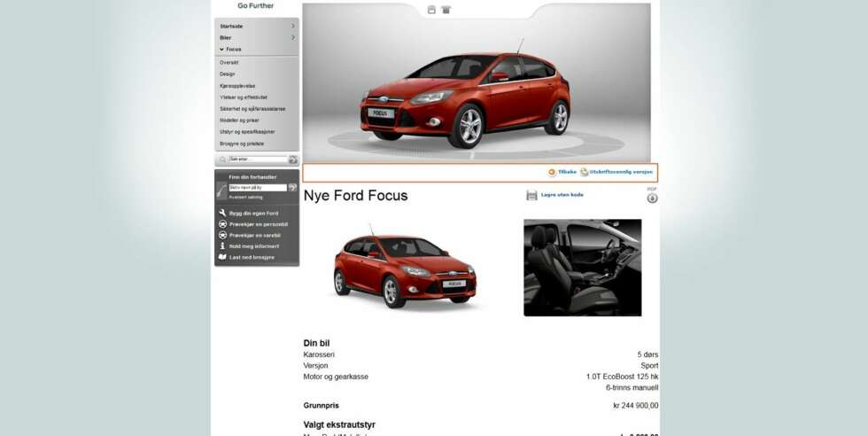Click the 6-trinns manuell text
The height and width of the screenshot is (436, 868).
[632, 388]
